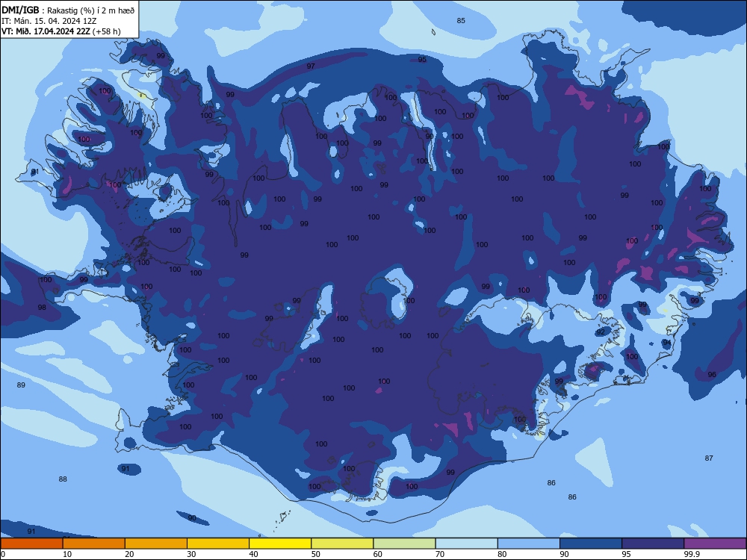Select the '40' legend tick label
Image resolution: width=747 pixels, height=560 pixels.
pos(253,554)
